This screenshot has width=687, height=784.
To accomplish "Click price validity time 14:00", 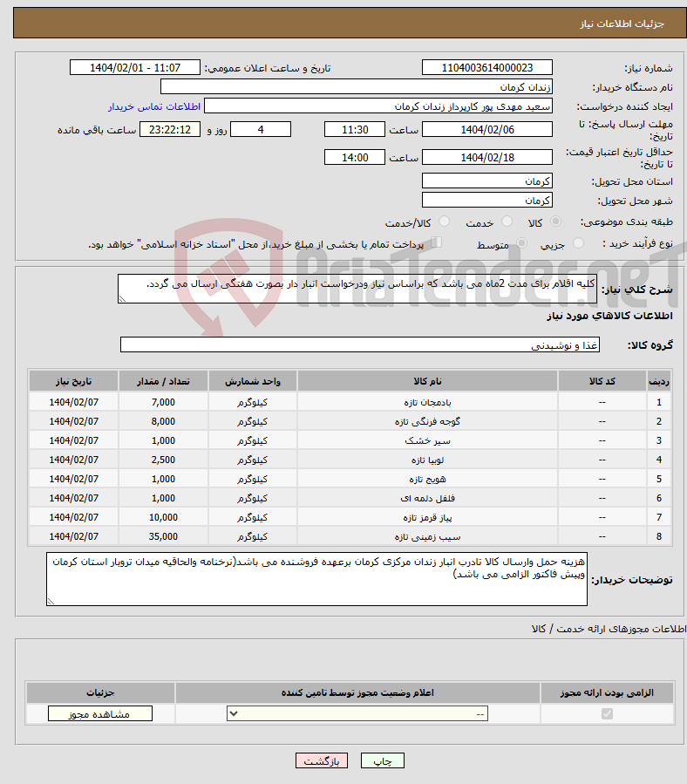I will click(355, 158).
